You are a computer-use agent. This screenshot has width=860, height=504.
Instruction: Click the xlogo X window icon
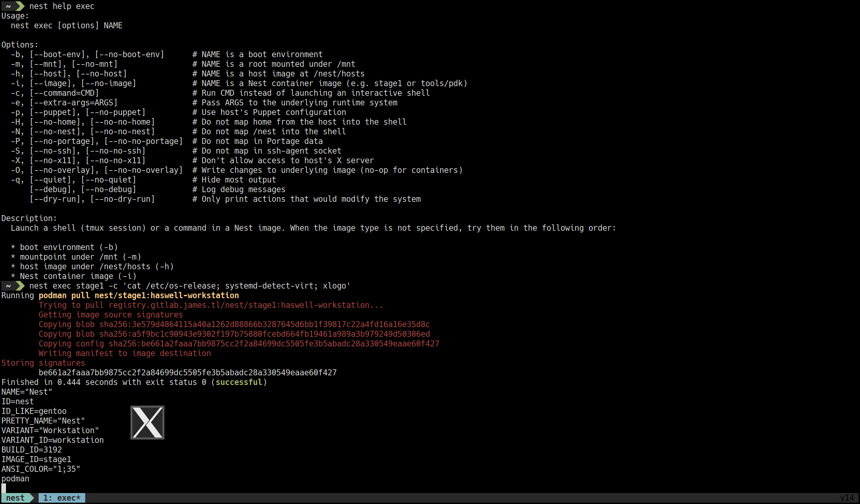point(147,422)
